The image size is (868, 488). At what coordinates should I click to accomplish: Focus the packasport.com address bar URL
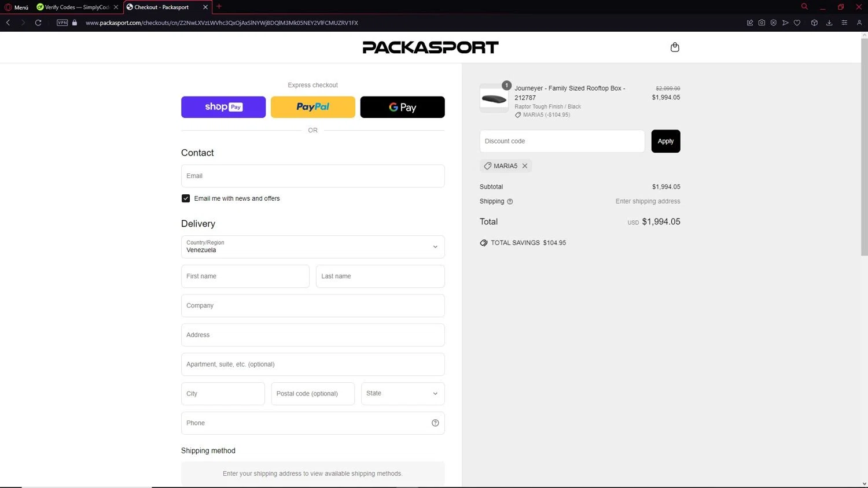click(222, 23)
